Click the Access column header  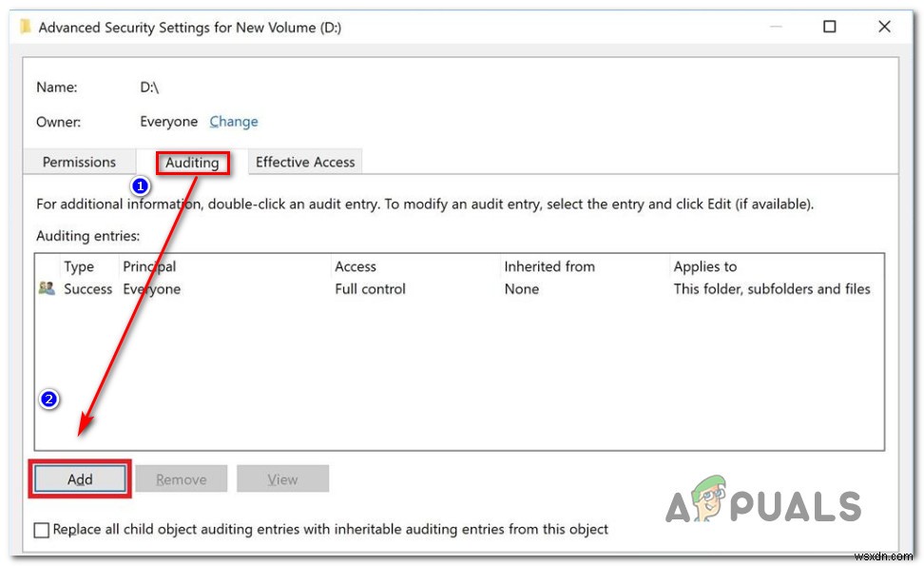(356, 266)
